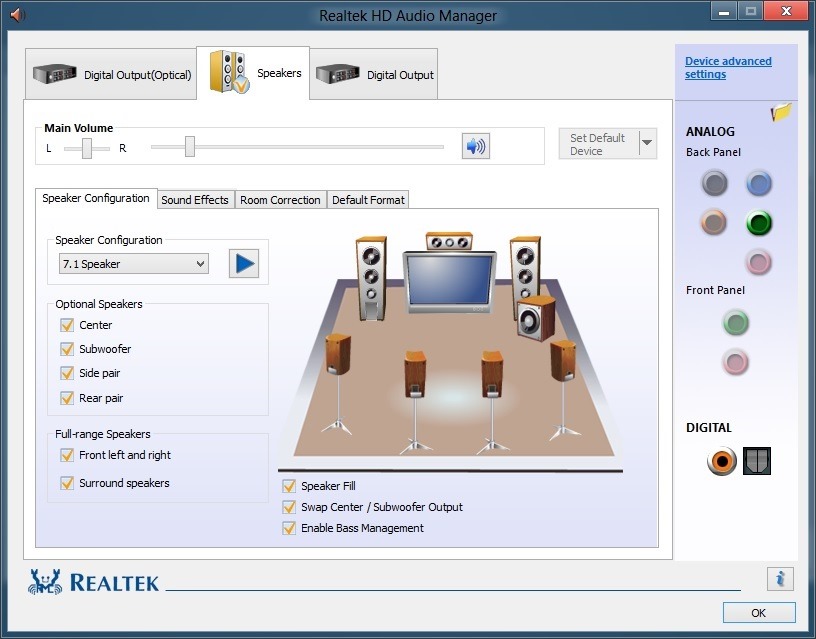The image size is (816, 639).
Task: Mute the Main Volume output
Action: 475,146
